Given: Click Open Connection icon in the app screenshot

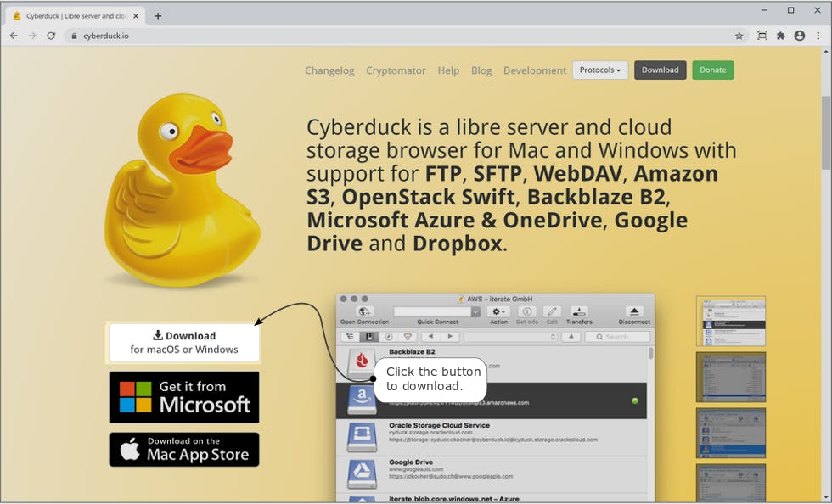Looking at the screenshot, I should (364, 312).
